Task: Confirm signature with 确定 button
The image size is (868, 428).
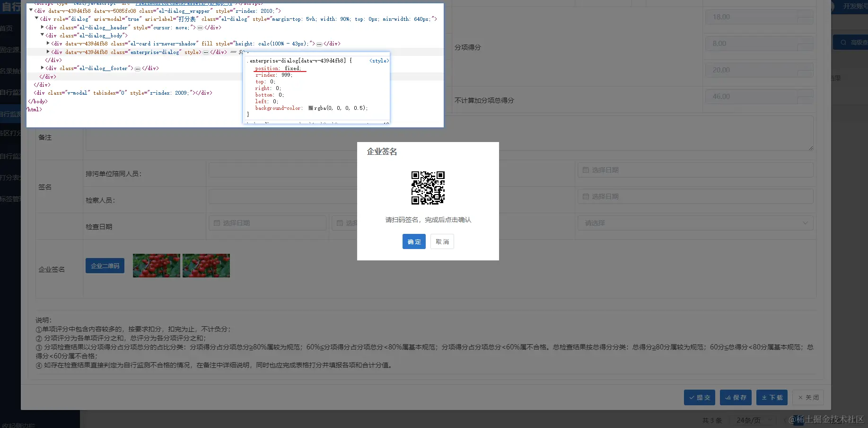Action: click(x=414, y=241)
